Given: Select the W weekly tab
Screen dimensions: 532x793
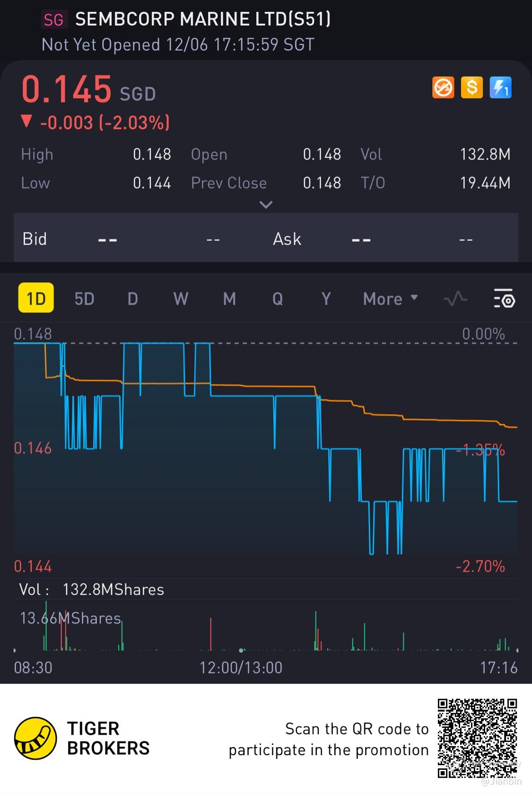Looking at the screenshot, I should 181,299.
